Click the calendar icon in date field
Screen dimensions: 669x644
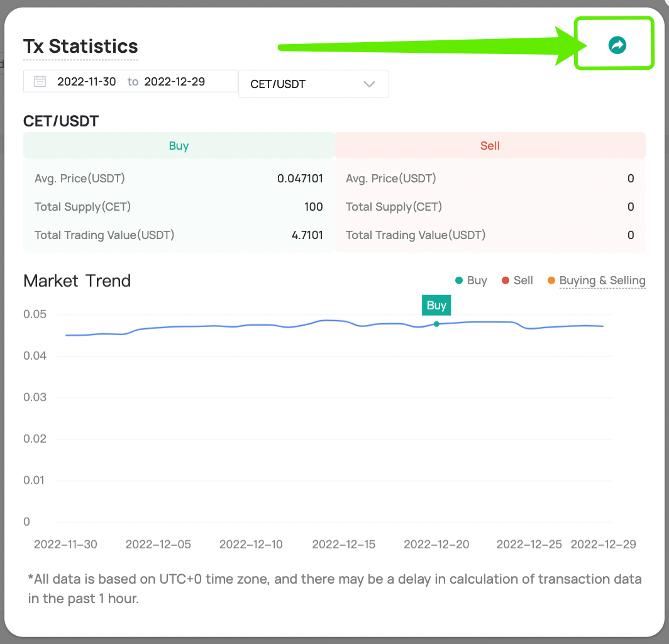(x=40, y=82)
